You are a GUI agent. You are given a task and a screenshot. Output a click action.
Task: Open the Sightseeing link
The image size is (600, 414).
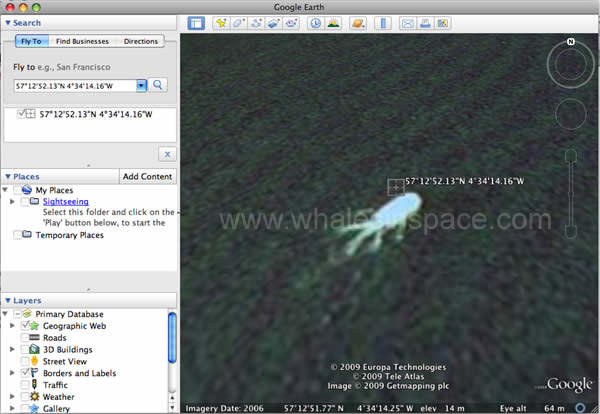pos(66,201)
